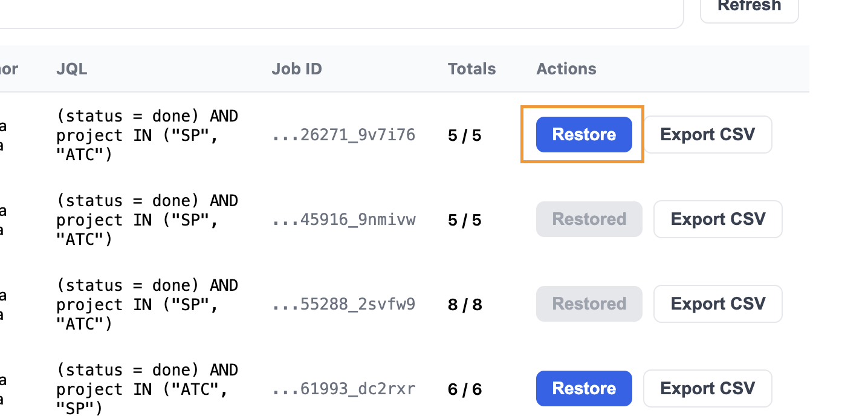Click the 8 / 8 totals value
868x416 pixels.
(464, 304)
